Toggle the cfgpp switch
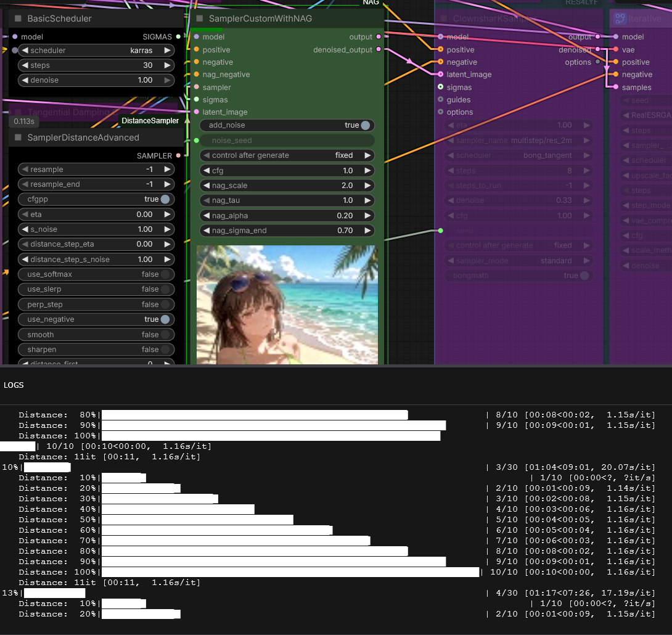672x635 pixels. [165, 199]
